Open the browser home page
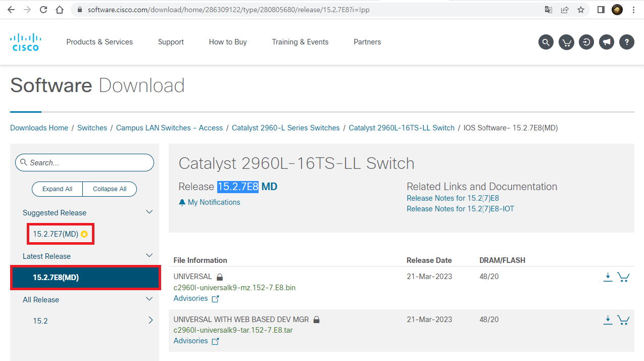This screenshot has width=644, height=361. tap(60, 10)
